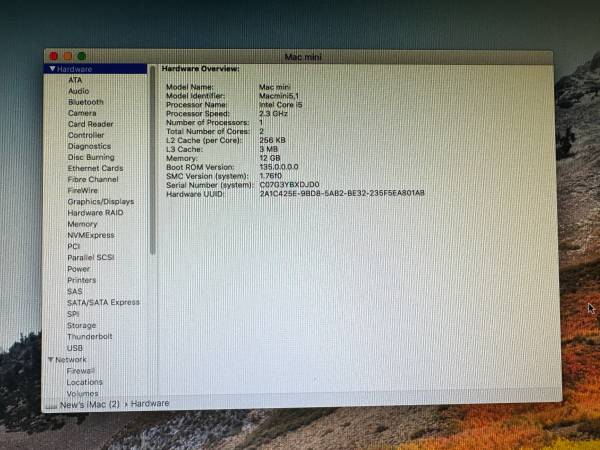The width and height of the screenshot is (600, 450).
Task: Click the green zoom window button
Action: click(x=80, y=56)
